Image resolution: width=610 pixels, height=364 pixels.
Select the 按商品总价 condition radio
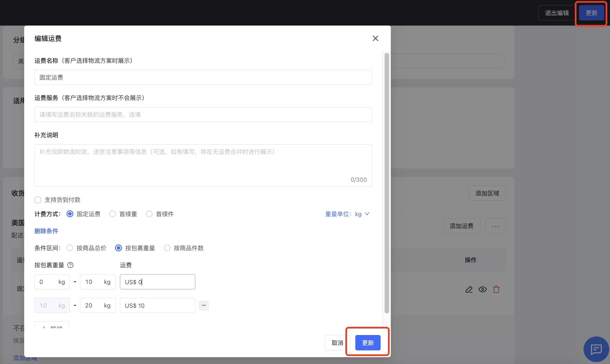70,248
